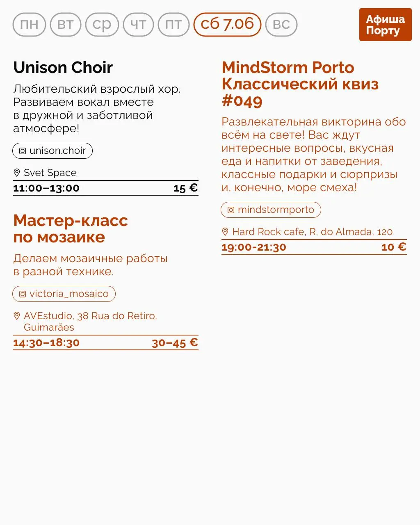Viewport: 420px width, 525px height.
Task: Open the victoria_mosaico Instagram link
Action: (69, 294)
